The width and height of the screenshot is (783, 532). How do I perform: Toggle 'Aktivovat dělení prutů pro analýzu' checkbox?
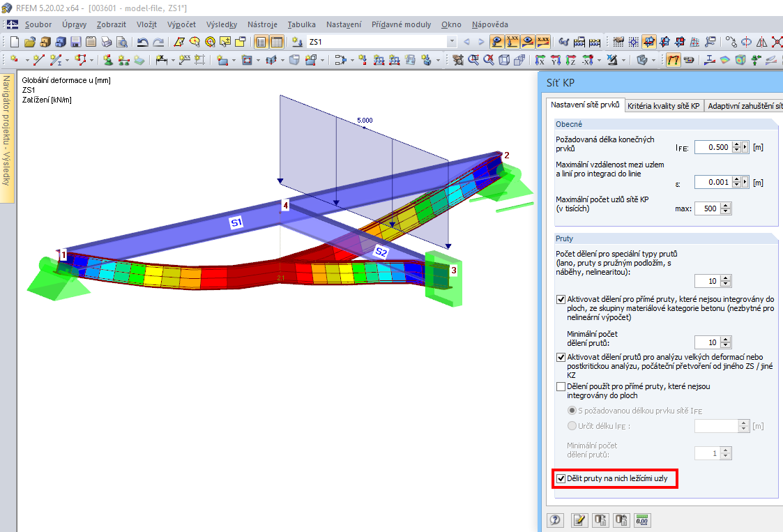point(561,358)
